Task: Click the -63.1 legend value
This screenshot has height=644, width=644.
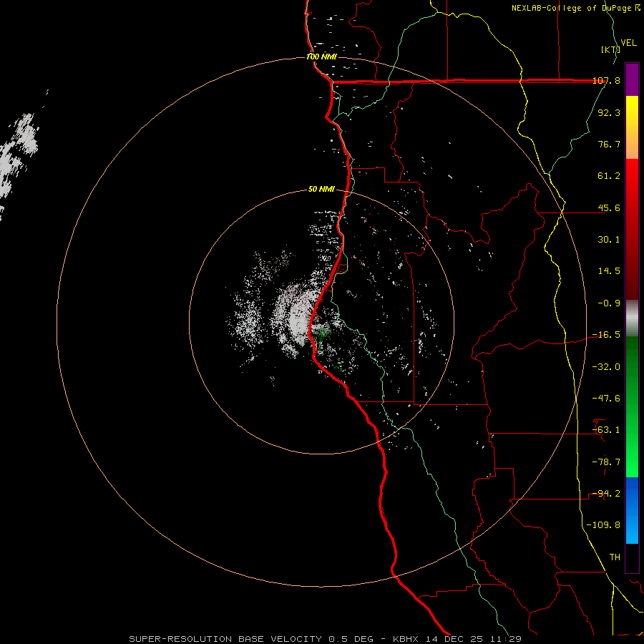Action: pyautogui.click(x=606, y=430)
